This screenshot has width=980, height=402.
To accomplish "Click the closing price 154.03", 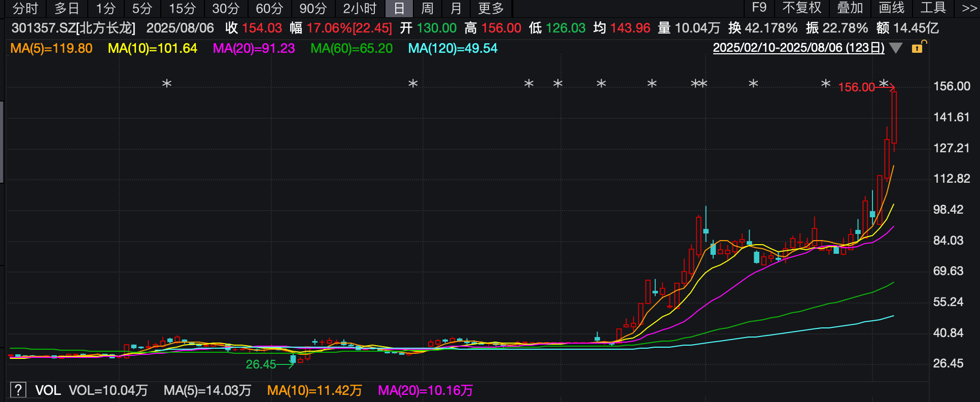I will click(x=262, y=28).
